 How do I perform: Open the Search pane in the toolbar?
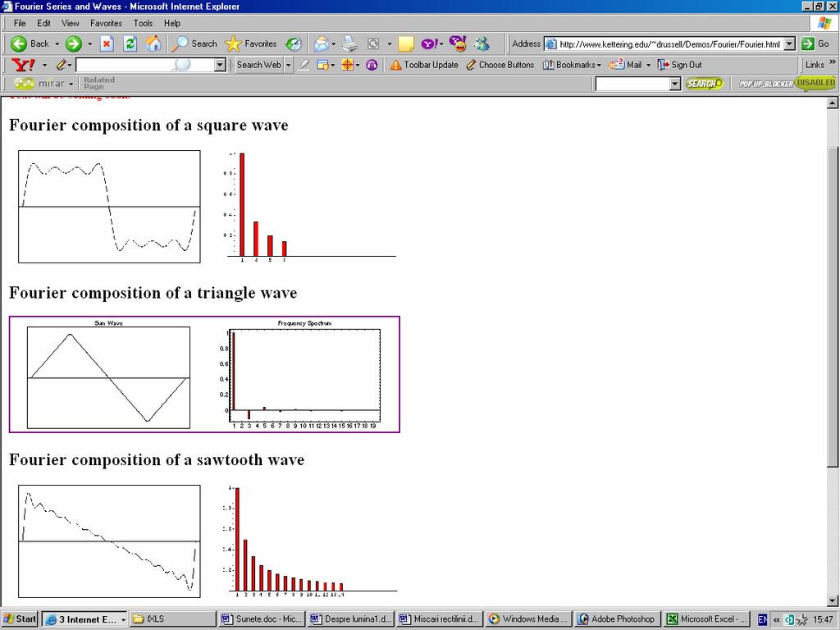(194, 44)
